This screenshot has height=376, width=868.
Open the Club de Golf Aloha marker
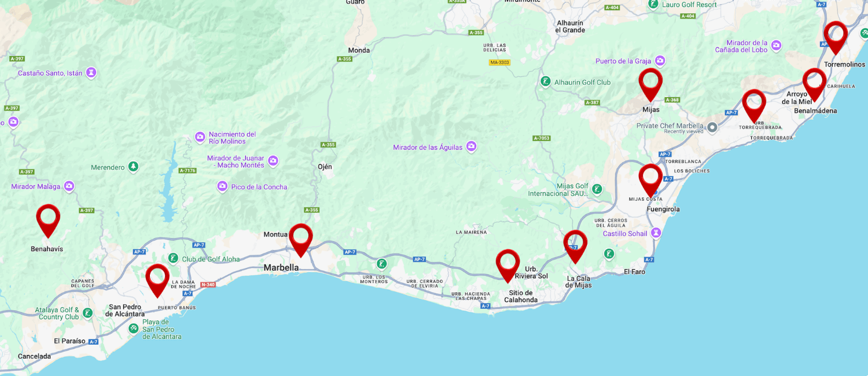(x=173, y=259)
